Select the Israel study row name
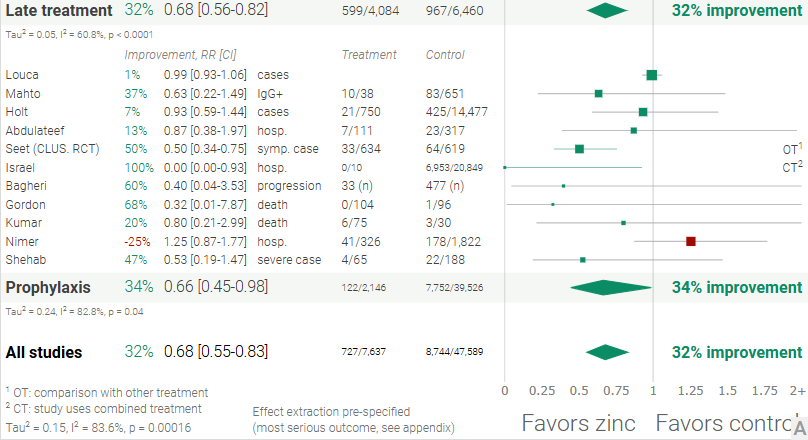 (20, 167)
